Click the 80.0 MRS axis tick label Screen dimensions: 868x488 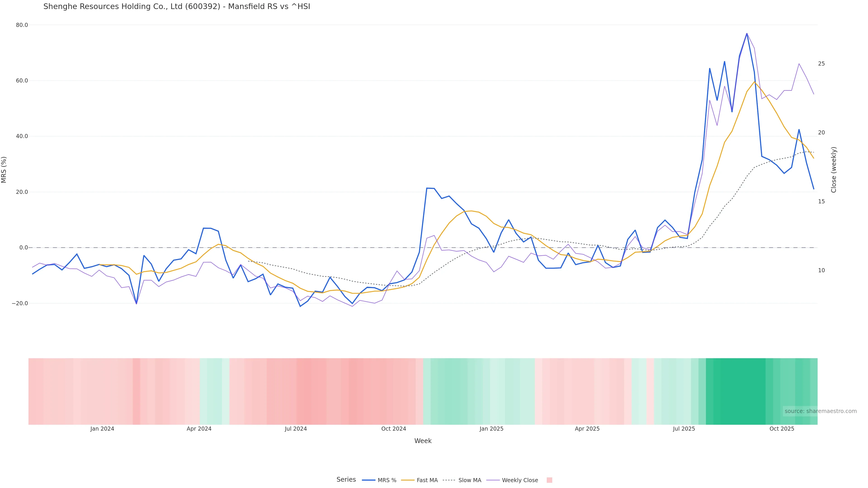tap(22, 25)
